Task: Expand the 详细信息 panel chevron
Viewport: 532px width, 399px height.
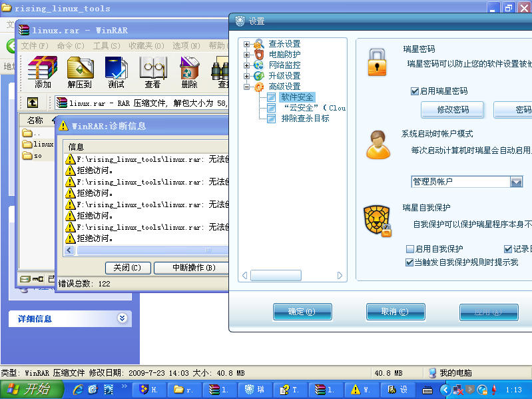Action: pyautogui.click(x=122, y=318)
